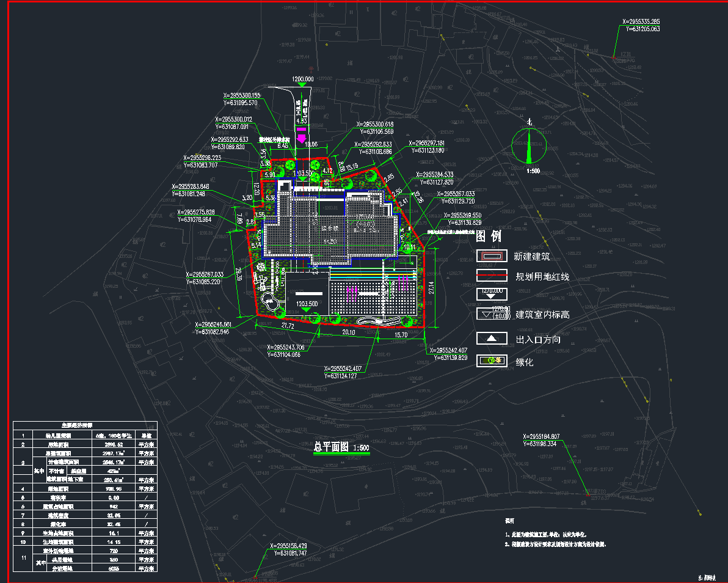This screenshot has height=583, width=728.
Task: Click the north arrow compass symbol
Action: [530, 147]
